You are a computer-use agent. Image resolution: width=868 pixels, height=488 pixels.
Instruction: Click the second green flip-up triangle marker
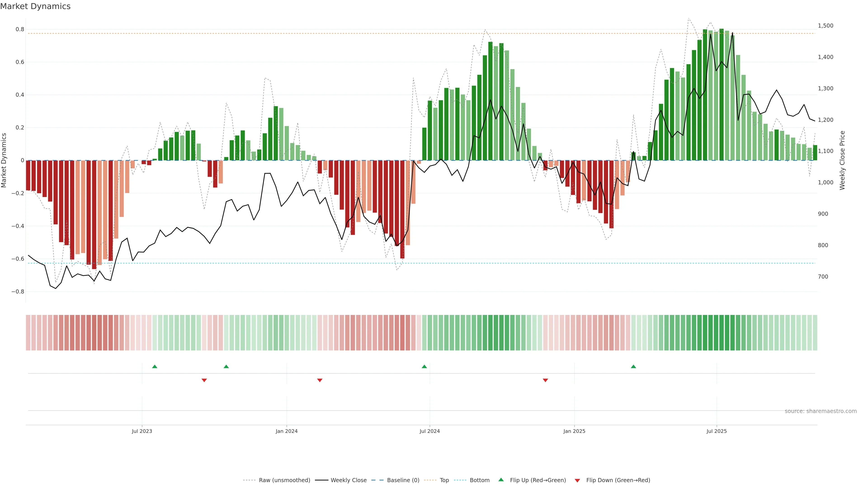(x=226, y=366)
